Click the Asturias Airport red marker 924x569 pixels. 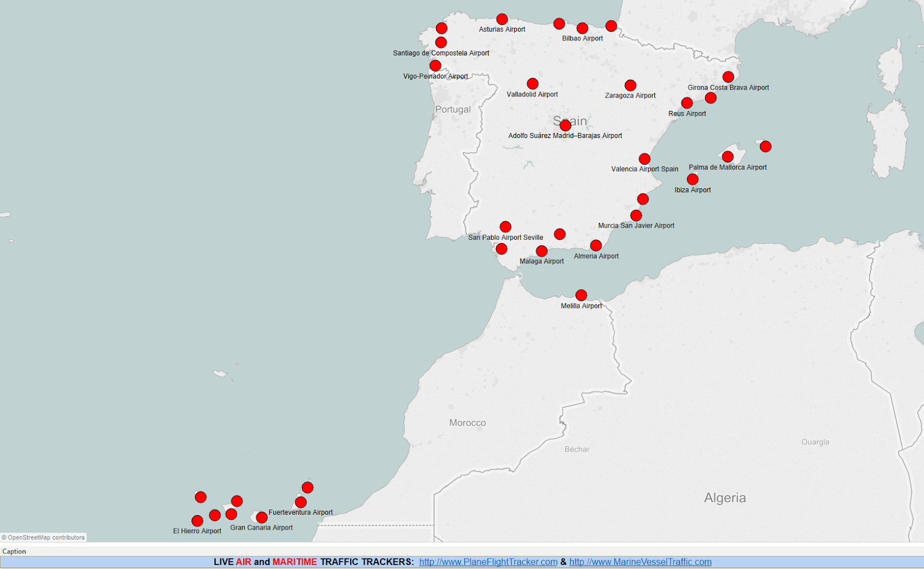(x=502, y=19)
